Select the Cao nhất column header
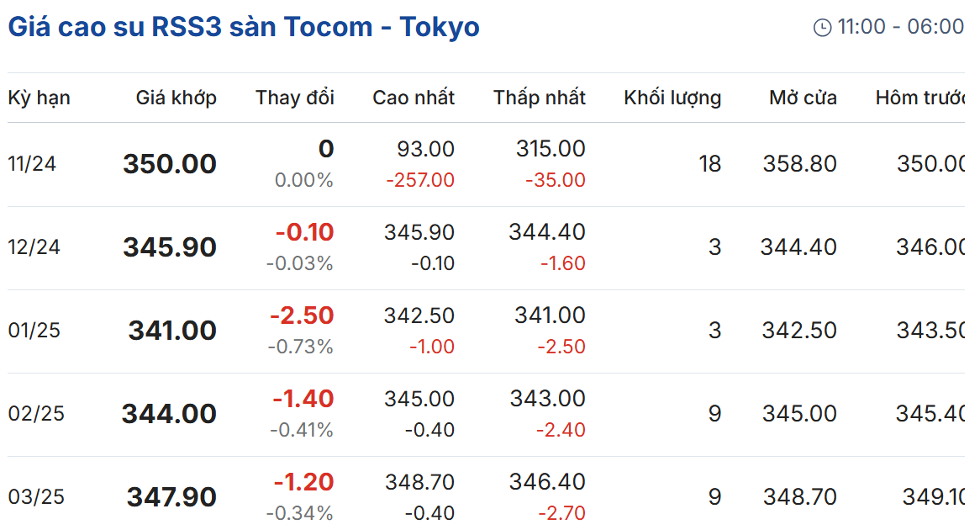The height and width of the screenshot is (530, 980). (414, 98)
